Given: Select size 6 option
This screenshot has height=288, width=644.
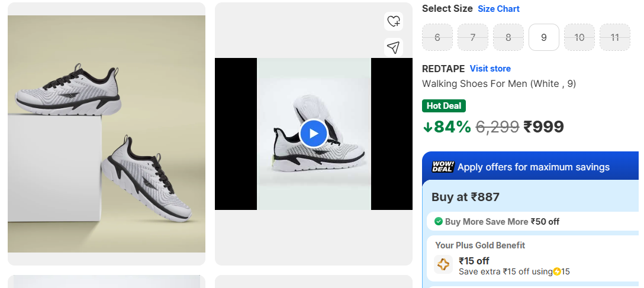Looking at the screenshot, I should pos(437,37).
